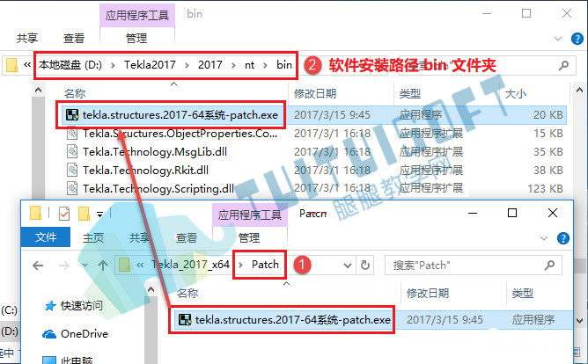This screenshot has height=364, width=588.
Task: Expand chevron after 本地磁盘 (D:) in breadcrumb
Action: click(113, 66)
